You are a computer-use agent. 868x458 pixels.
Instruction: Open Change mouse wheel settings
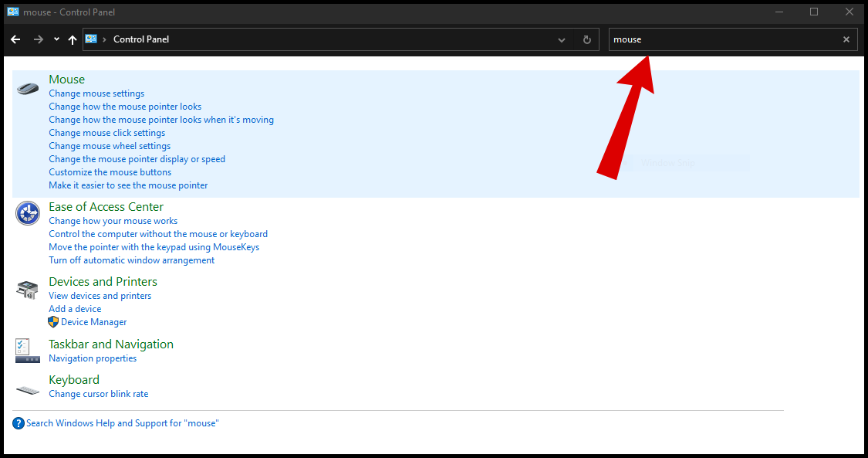pos(110,146)
